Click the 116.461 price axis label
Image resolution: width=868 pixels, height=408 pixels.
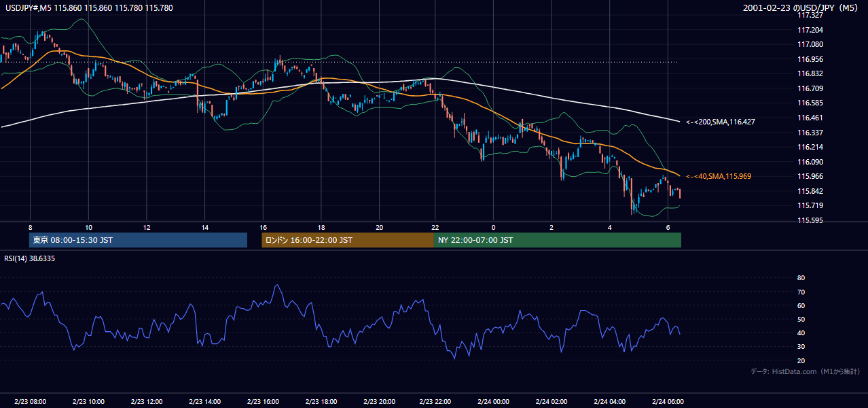tap(810, 118)
